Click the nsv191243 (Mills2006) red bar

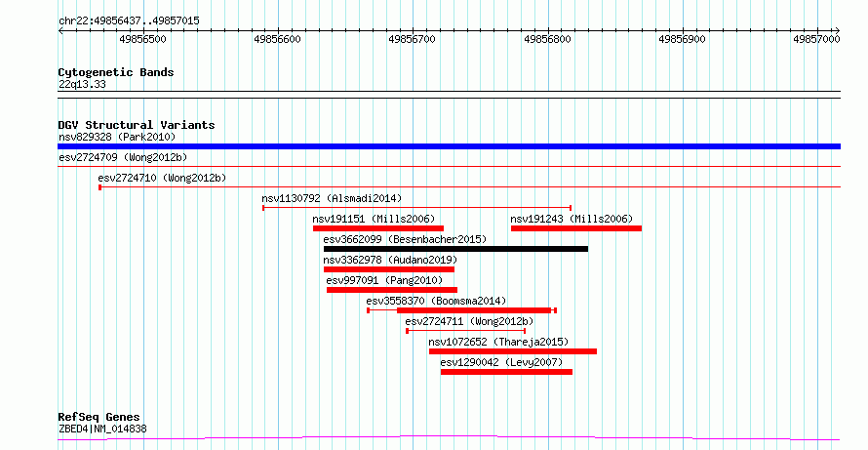576,228
